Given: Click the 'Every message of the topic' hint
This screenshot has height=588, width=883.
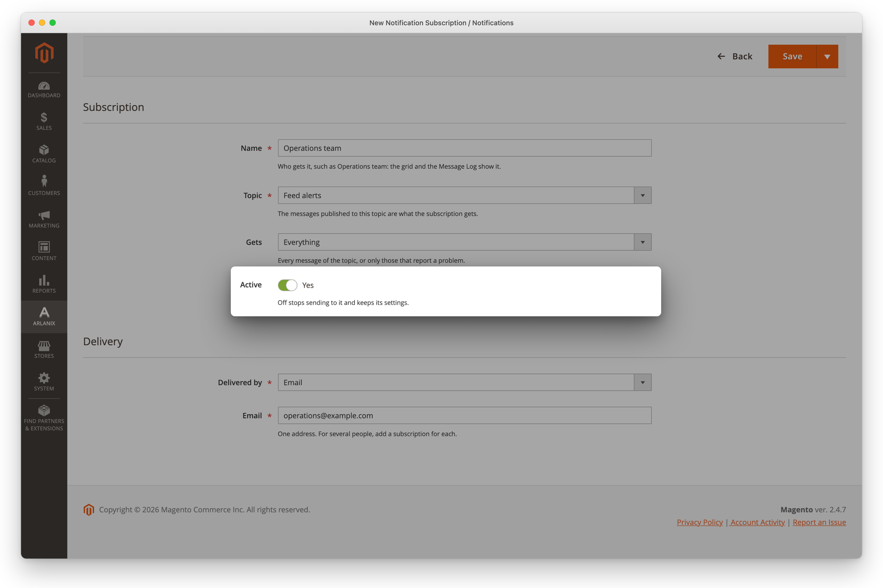Looking at the screenshot, I should click(371, 261).
